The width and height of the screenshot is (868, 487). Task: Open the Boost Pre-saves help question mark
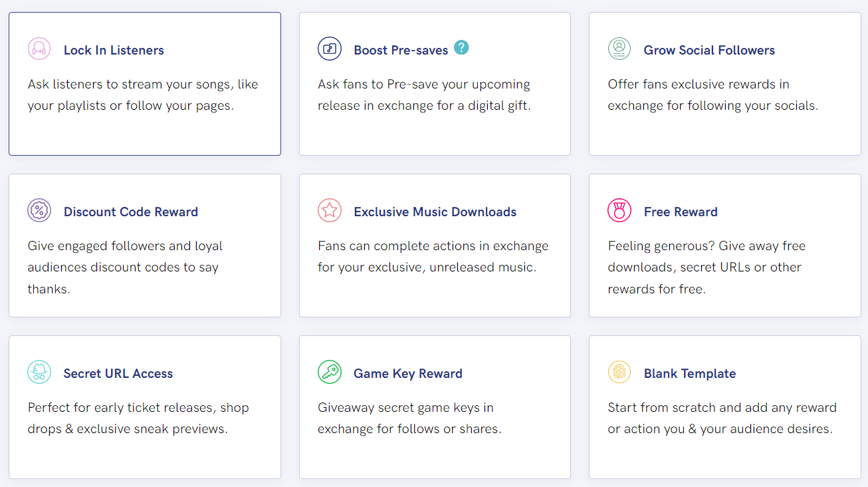coord(461,47)
